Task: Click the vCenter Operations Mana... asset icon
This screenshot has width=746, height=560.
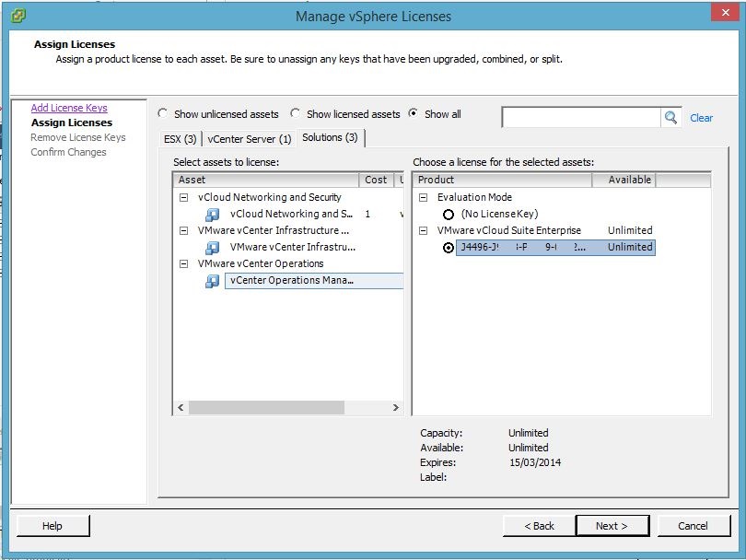Action: click(212, 281)
